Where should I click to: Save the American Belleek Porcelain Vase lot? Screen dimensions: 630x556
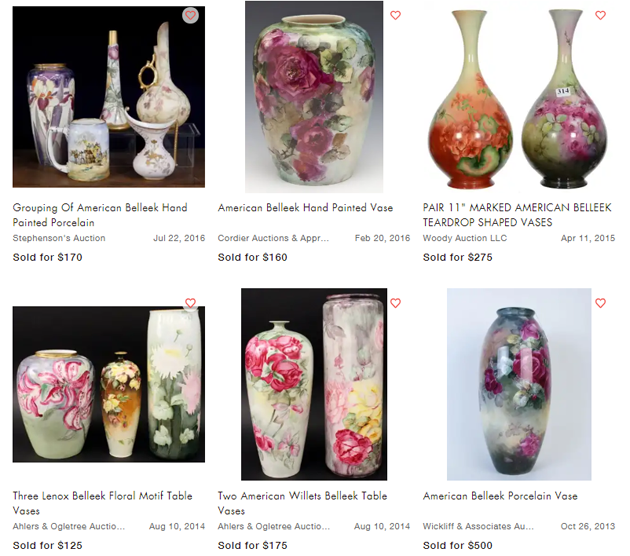click(x=600, y=303)
